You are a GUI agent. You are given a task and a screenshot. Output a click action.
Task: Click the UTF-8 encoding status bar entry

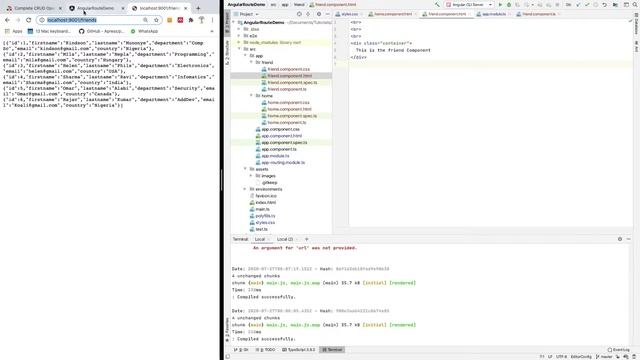coord(561,357)
